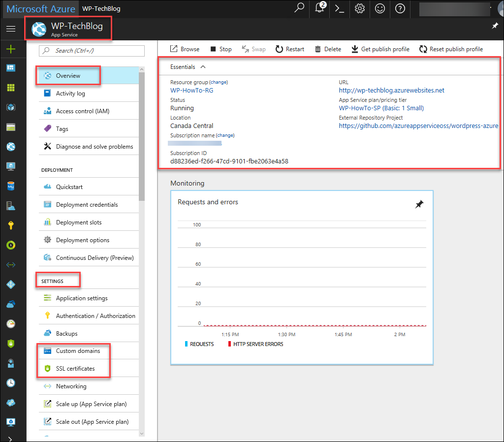Click scroll up arrow of resource menu

coord(142,69)
